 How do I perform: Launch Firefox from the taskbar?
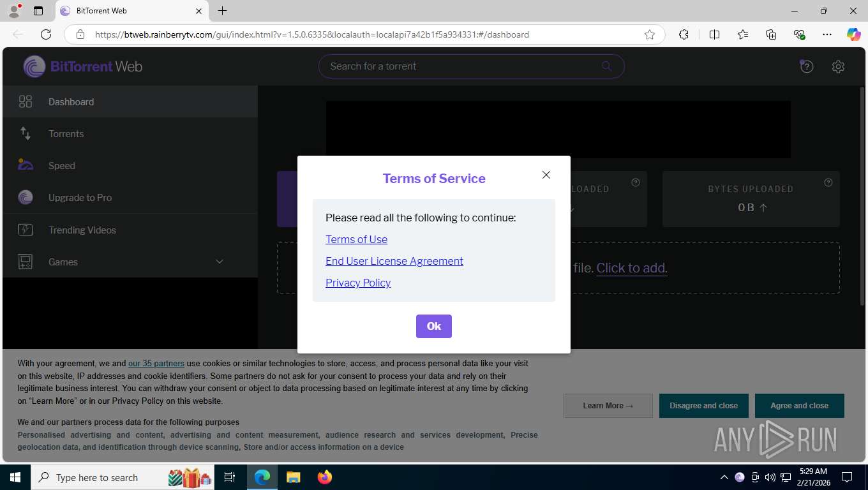point(324,477)
